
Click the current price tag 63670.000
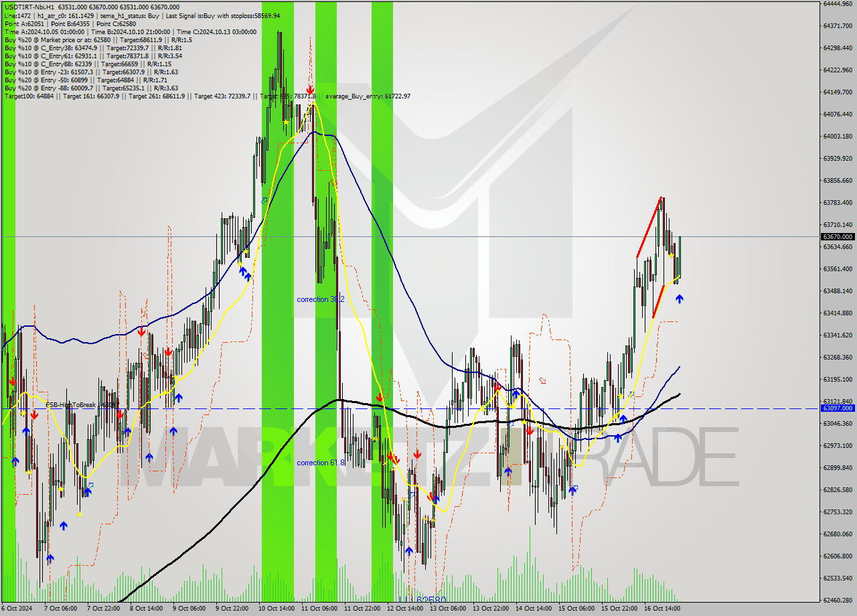pos(838,236)
